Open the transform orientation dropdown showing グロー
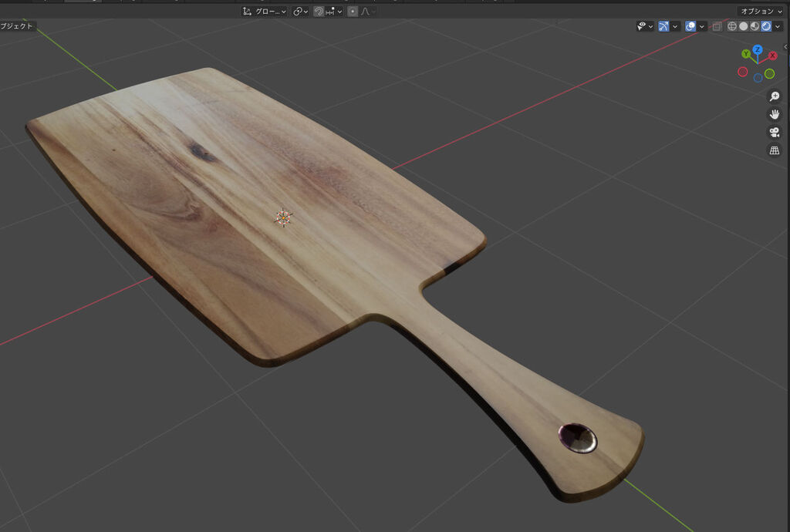The image size is (790, 532). click(x=264, y=11)
